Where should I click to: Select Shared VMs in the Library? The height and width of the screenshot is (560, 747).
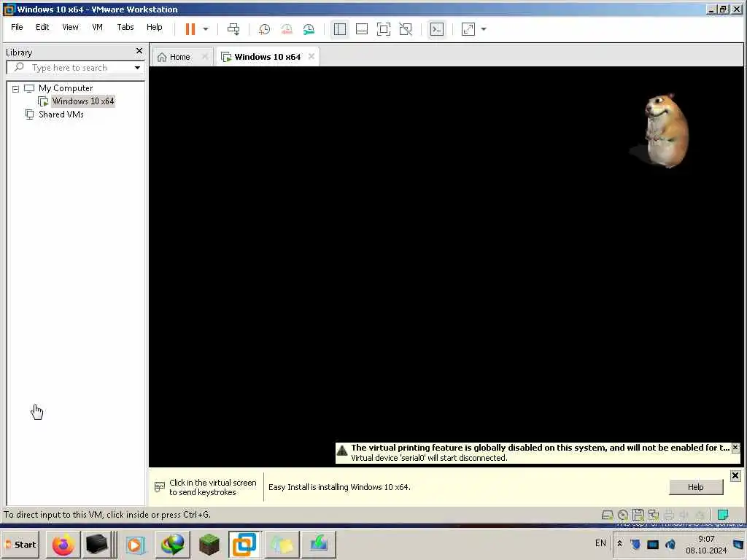pos(61,114)
